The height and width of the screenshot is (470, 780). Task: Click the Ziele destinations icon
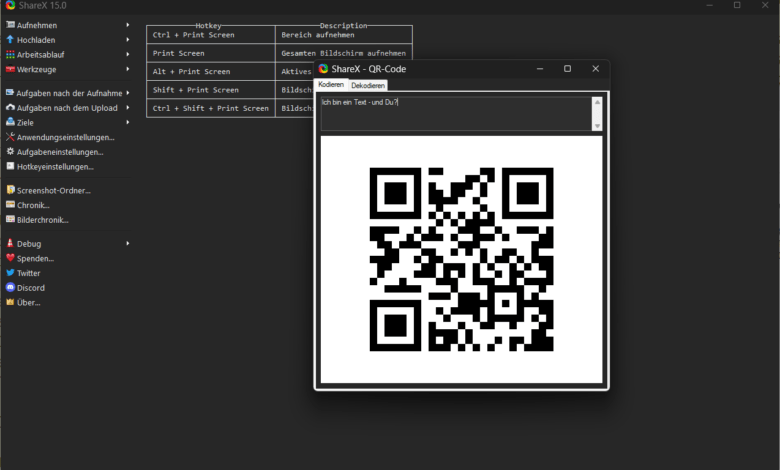[10, 122]
